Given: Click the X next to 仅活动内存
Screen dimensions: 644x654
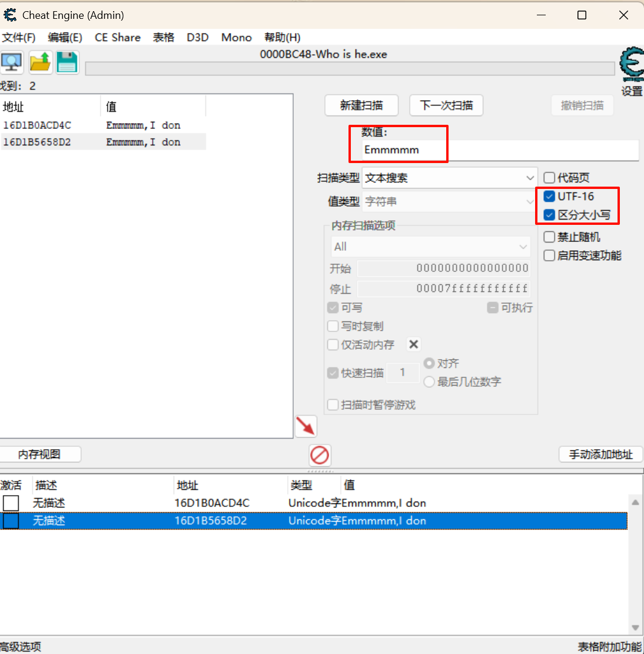Looking at the screenshot, I should click(x=413, y=344).
